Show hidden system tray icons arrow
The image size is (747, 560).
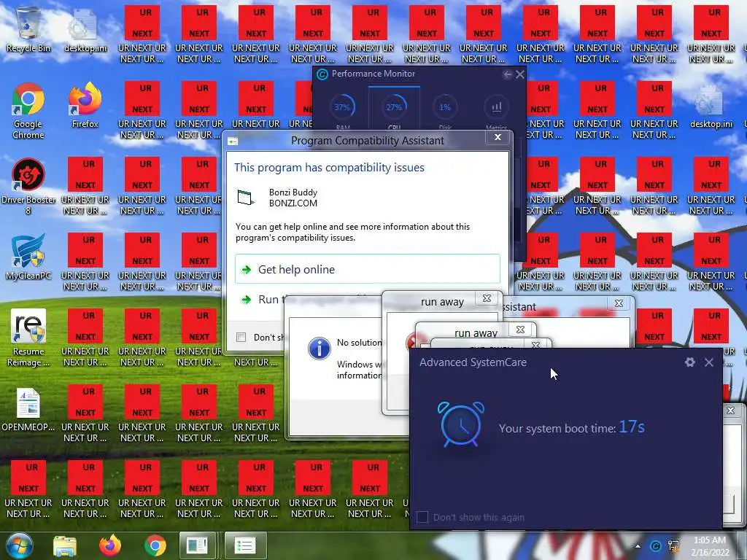click(x=638, y=546)
